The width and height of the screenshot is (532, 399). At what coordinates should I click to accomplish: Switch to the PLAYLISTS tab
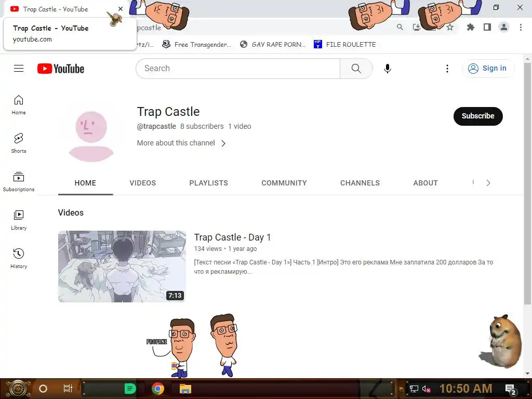[x=209, y=183]
